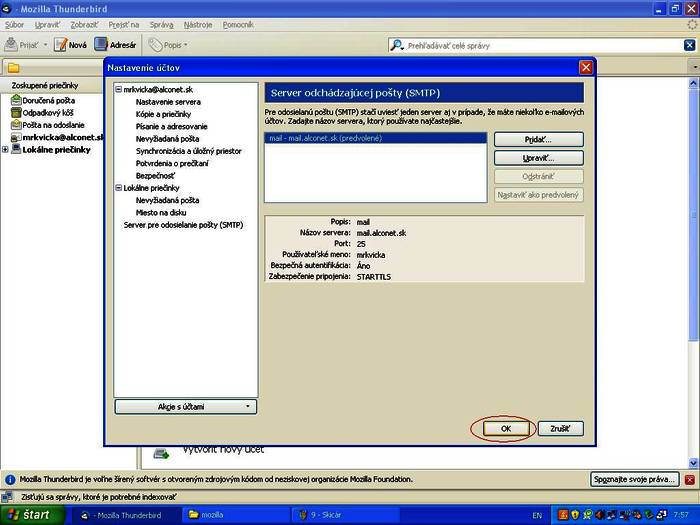Open the Zobraziť menu
The height and width of the screenshot is (525, 700).
[84, 25]
